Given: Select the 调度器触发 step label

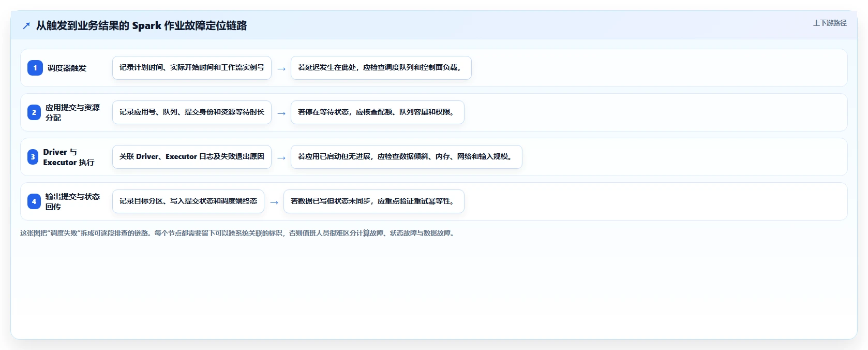Looking at the screenshot, I should [67, 68].
